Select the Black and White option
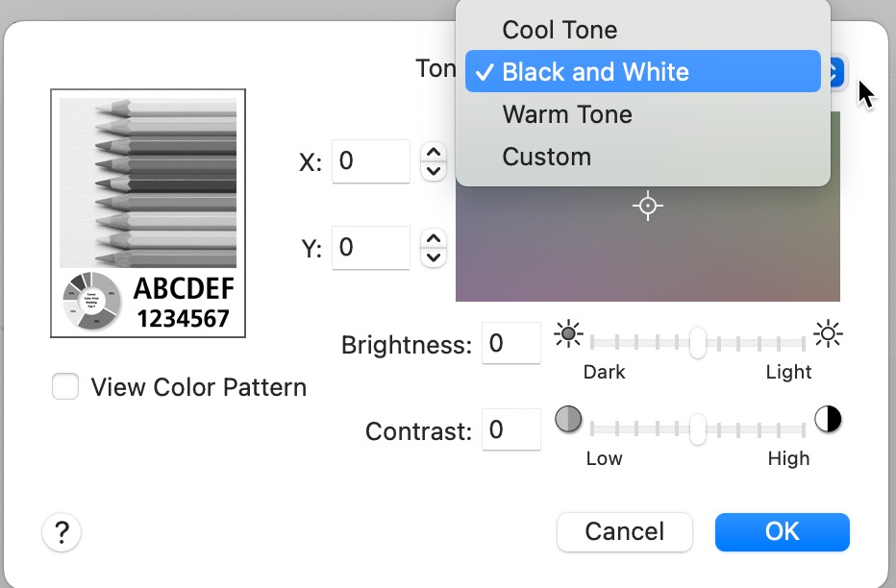Image resolution: width=896 pixels, height=588 pixels. click(595, 72)
